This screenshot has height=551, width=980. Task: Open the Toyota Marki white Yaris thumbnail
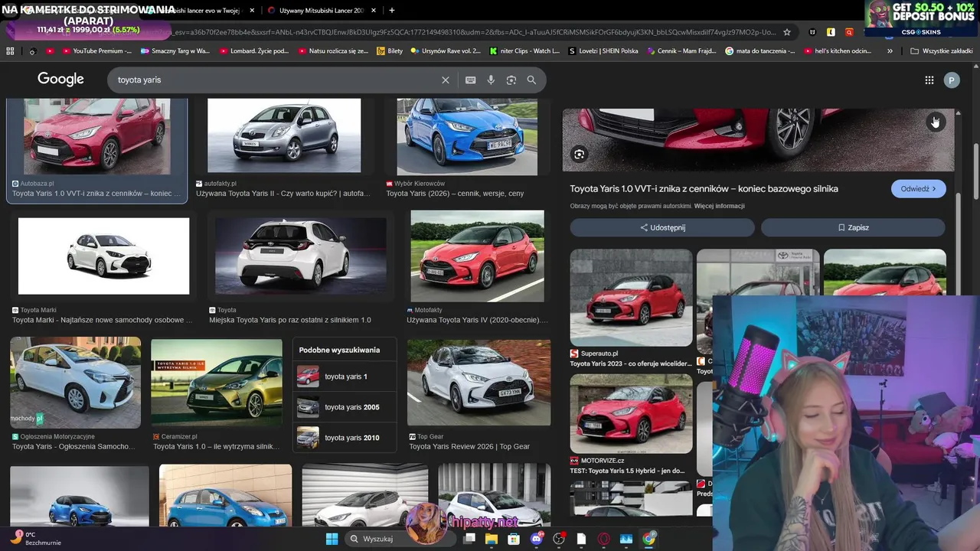(103, 256)
